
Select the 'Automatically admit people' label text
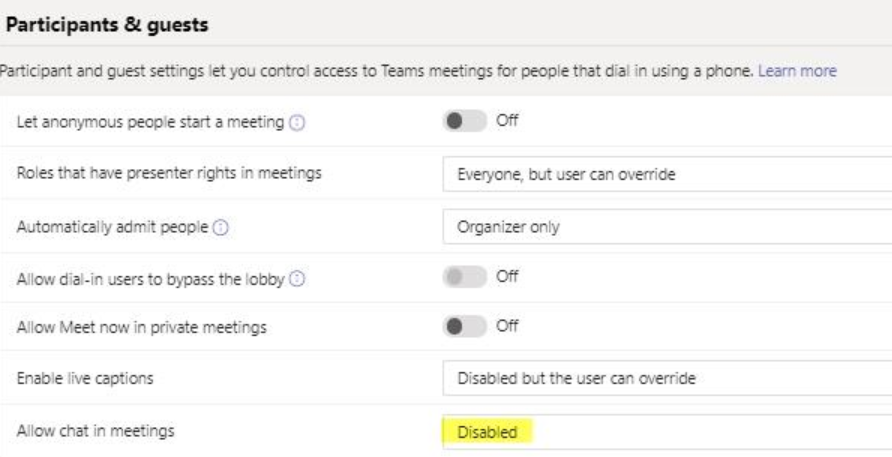pos(112,227)
